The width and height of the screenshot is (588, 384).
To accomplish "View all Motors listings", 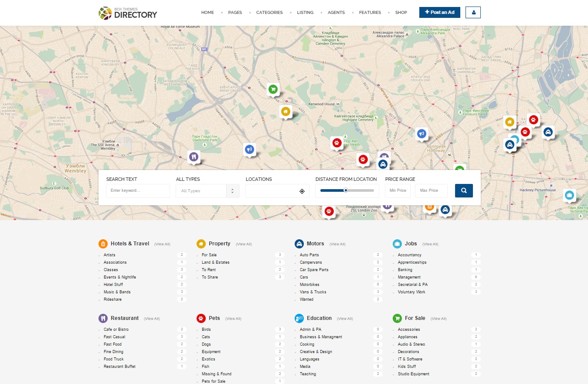I will click(337, 244).
